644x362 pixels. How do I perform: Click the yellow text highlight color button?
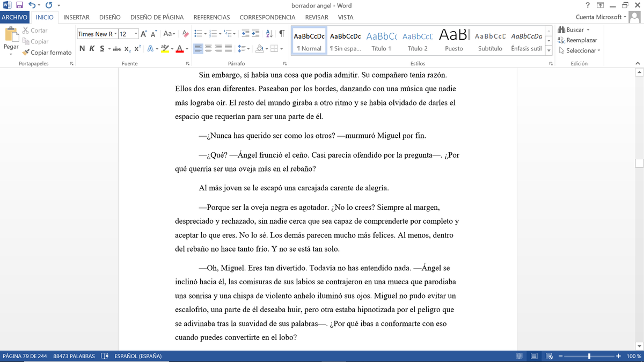coord(165,48)
